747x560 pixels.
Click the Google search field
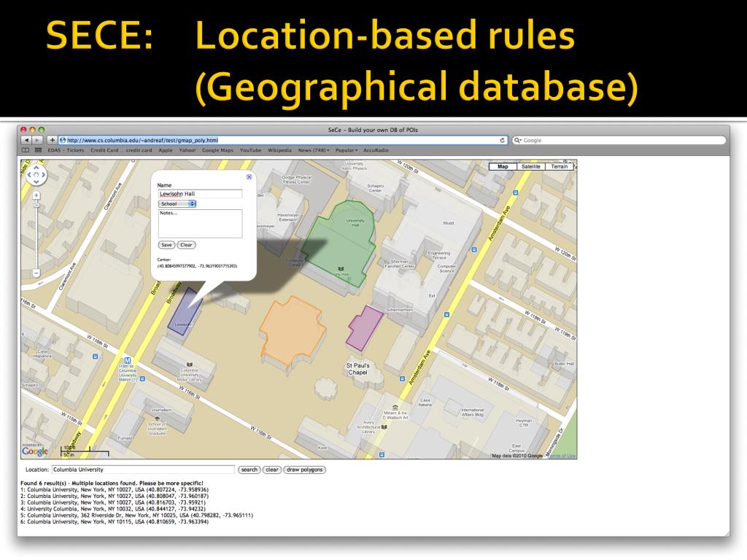pyautogui.click(x=619, y=141)
